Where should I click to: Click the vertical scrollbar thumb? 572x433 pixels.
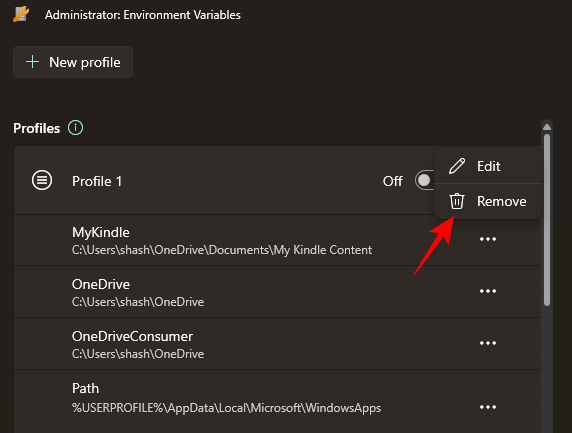click(546, 220)
